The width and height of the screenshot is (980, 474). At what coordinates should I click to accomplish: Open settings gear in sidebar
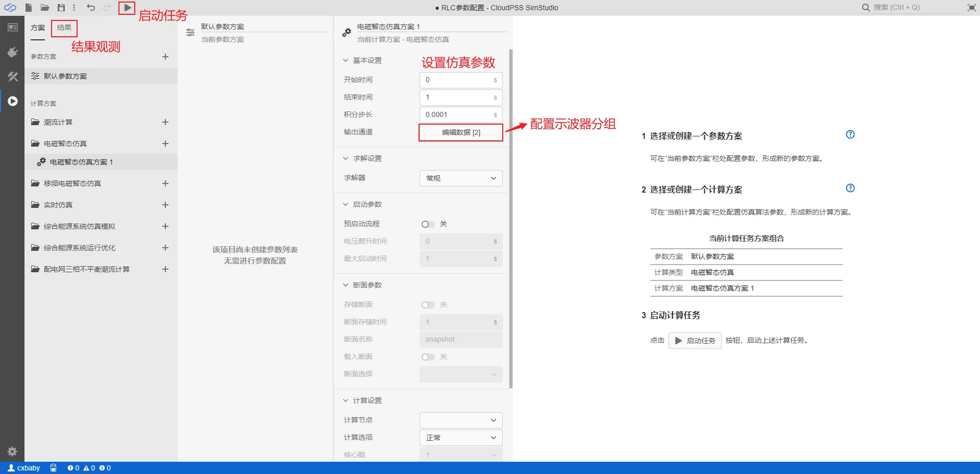[12, 451]
